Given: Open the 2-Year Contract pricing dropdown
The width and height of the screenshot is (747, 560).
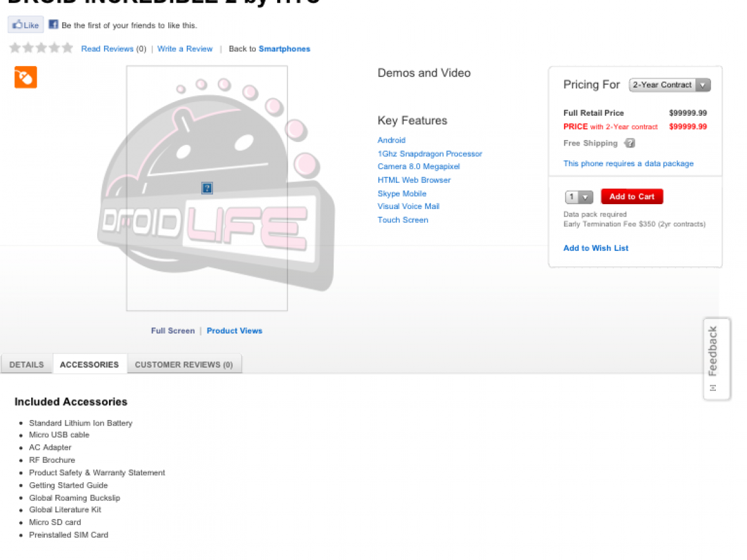Looking at the screenshot, I should [669, 85].
